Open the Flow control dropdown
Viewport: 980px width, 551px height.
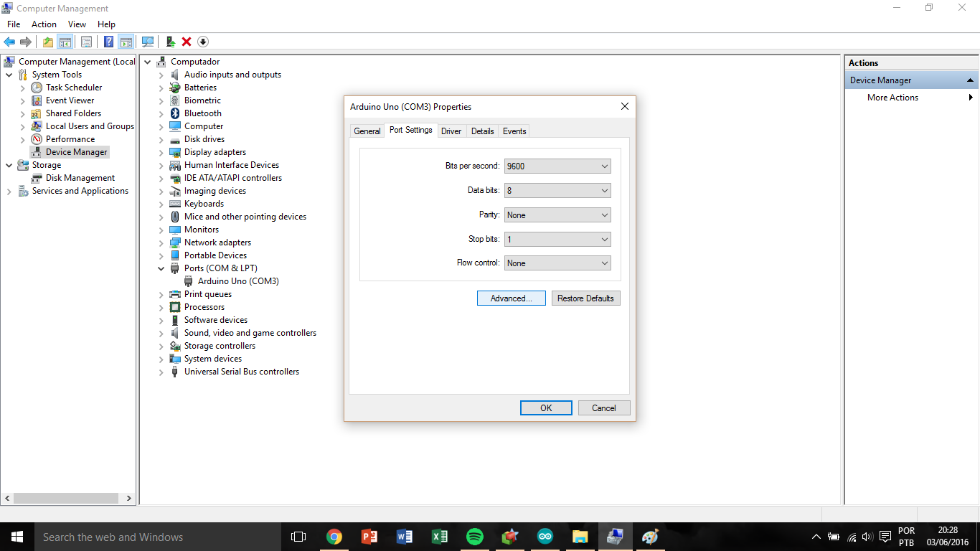[x=557, y=263]
